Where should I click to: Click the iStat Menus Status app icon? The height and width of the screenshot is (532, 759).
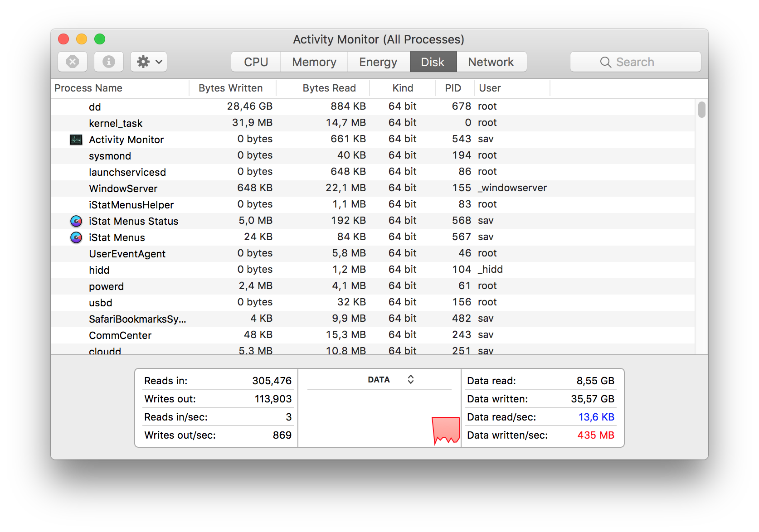tap(76, 221)
